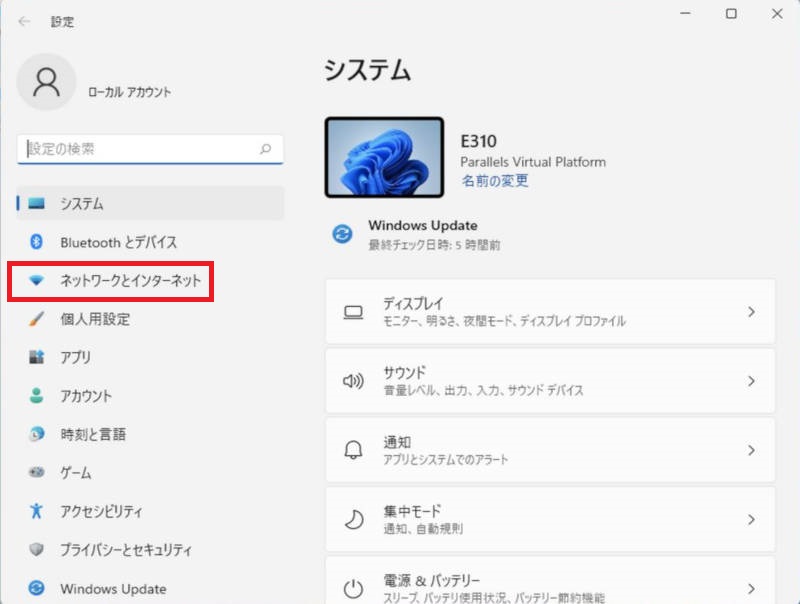Open Bluetooth とデバイス category
The height and width of the screenshot is (604, 800).
point(150,242)
